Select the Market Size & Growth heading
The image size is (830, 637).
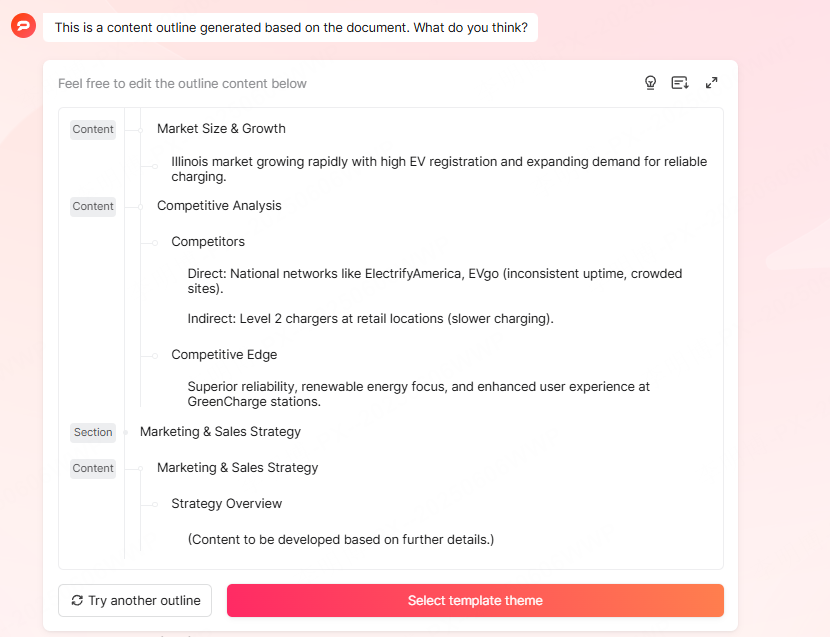pyautogui.click(x=220, y=128)
